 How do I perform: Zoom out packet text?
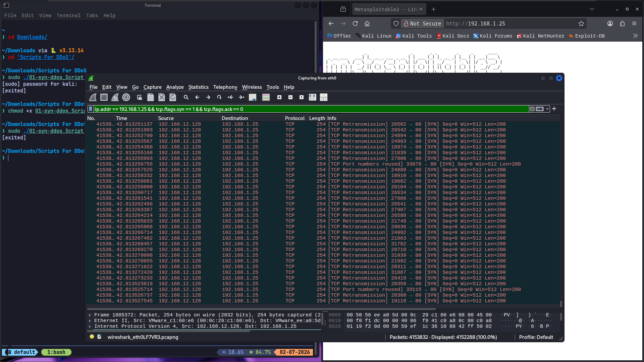(x=290, y=97)
